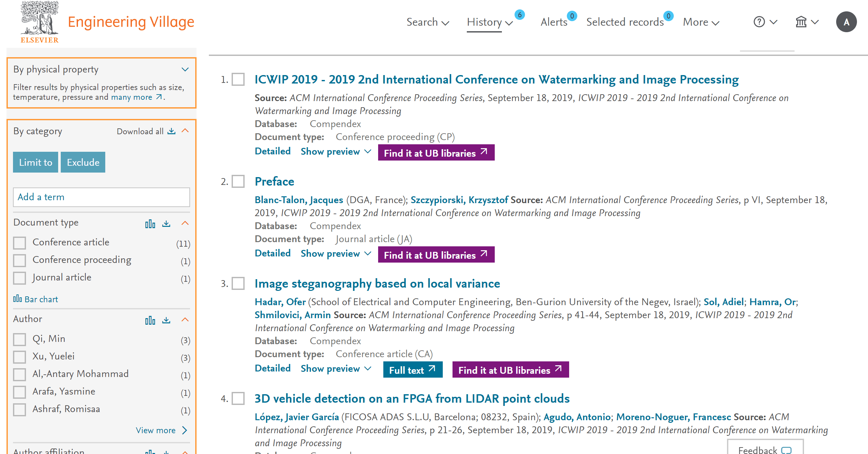Download Author facet data

pyautogui.click(x=166, y=320)
